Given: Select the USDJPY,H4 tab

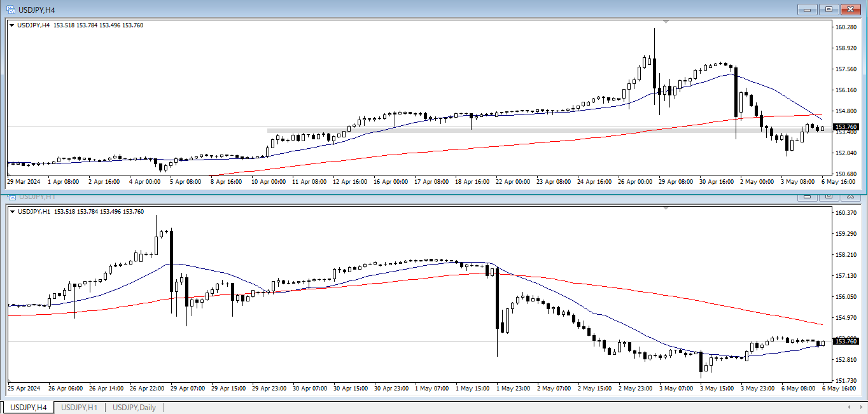Looking at the screenshot, I should [29, 407].
